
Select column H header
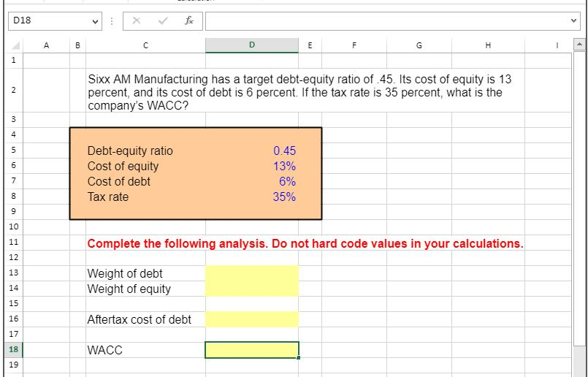click(488, 45)
